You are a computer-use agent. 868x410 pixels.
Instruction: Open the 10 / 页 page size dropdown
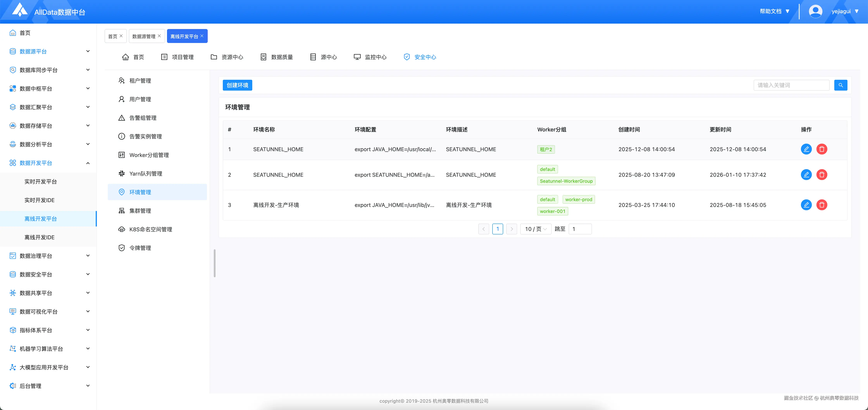tap(535, 229)
